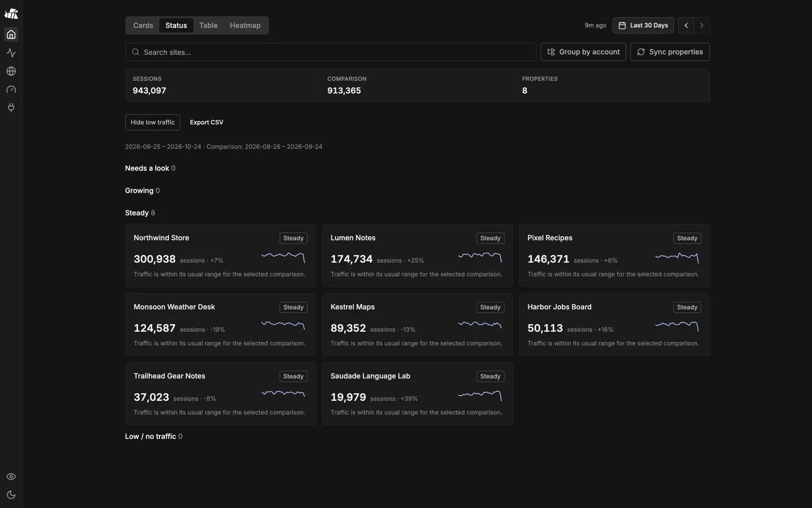The width and height of the screenshot is (812, 508).
Task: Toggle dark mode moon icon
Action: [x=11, y=495]
